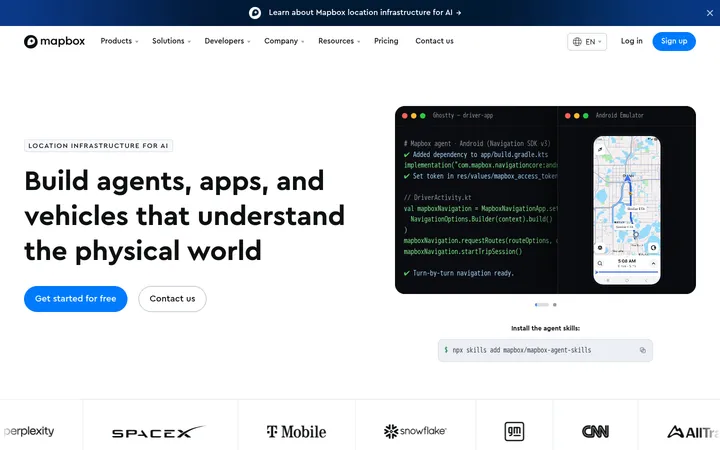Select the first carousel indicator
720x450 pixels.
[542, 305]
